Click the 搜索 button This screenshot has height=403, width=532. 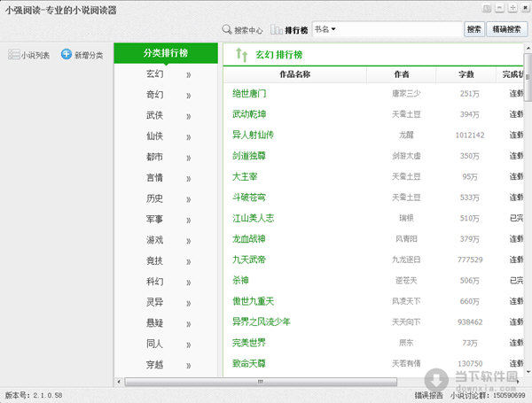point(474,29)
